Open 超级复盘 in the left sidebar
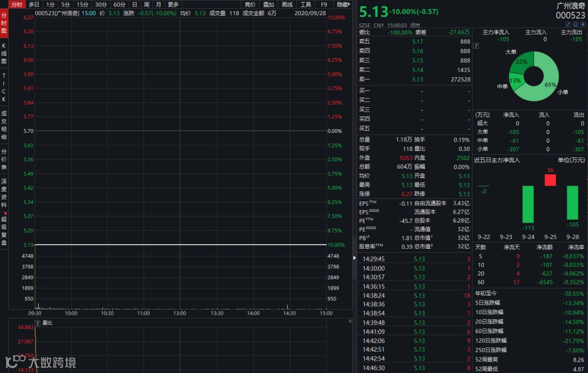Screen dimensions: 588x373 click(x=4, y=230)
